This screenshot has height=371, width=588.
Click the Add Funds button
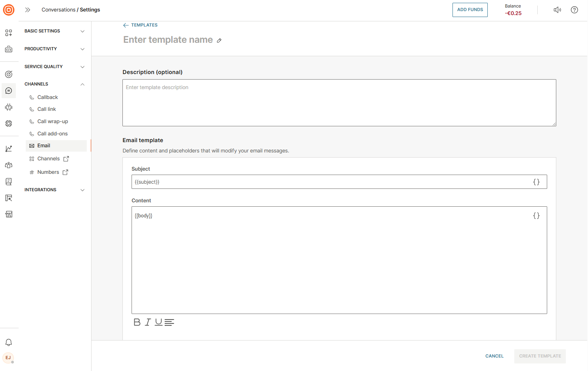(x=470, y=10)
